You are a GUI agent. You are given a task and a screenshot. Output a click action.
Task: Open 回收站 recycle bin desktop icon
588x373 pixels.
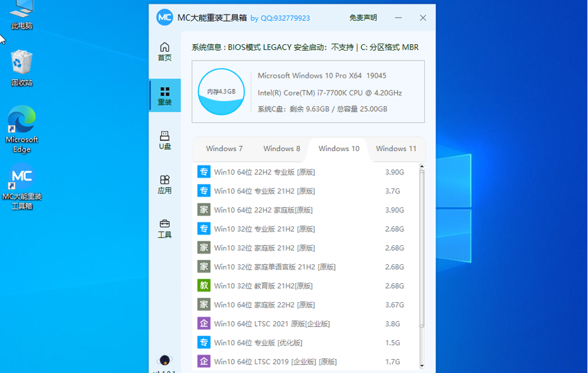click(x=21, y=68)
